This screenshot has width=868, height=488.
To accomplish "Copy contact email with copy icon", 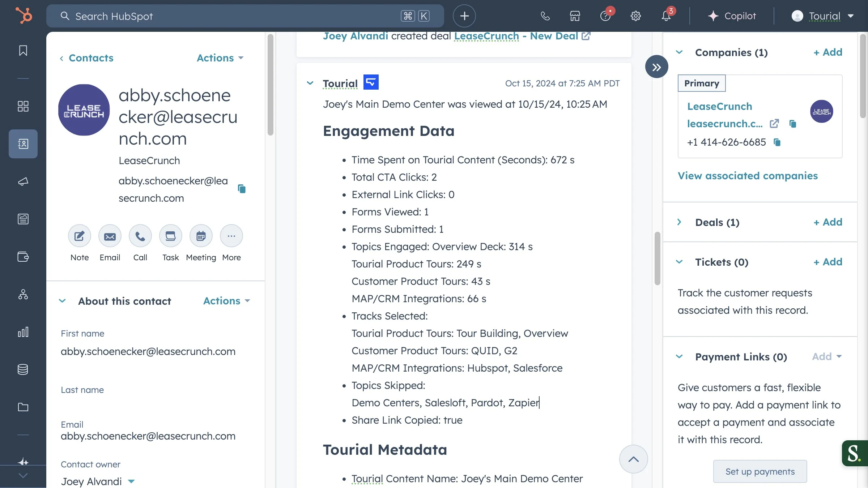I will 242,189.
